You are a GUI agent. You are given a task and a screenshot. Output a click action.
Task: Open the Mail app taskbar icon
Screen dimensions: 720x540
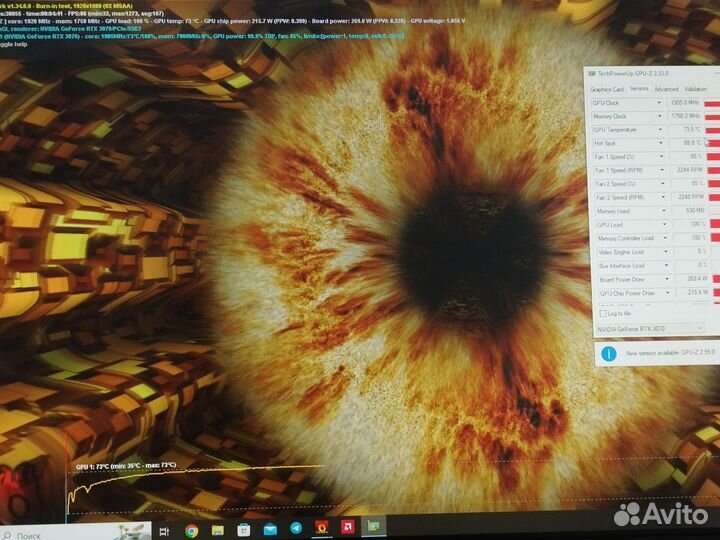(270, 529)
